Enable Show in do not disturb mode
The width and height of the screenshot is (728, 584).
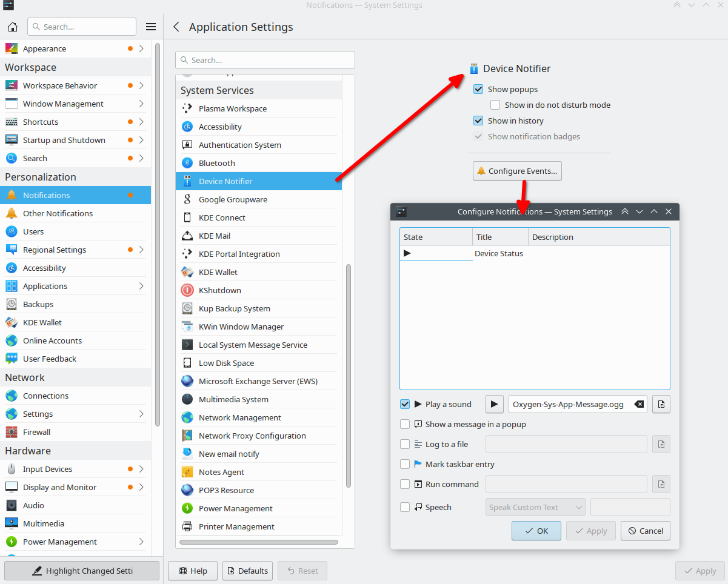coord(495,105)
